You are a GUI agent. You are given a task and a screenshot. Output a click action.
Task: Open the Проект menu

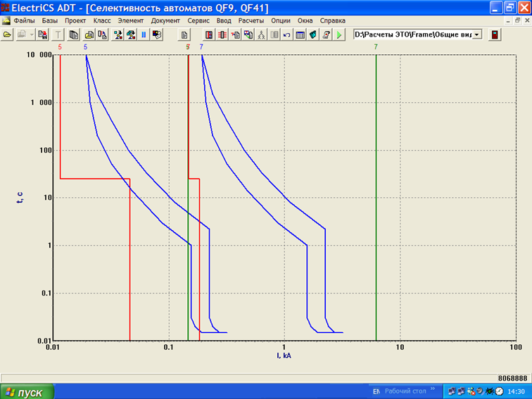click(x=75, y=20)
